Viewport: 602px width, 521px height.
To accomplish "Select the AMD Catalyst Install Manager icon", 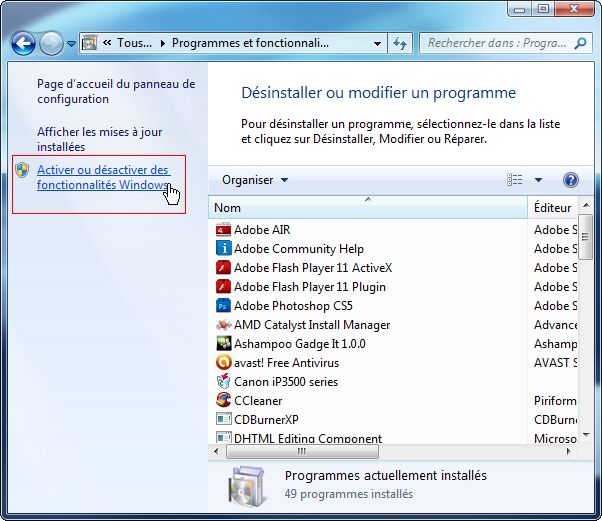I will click(223, 325).
